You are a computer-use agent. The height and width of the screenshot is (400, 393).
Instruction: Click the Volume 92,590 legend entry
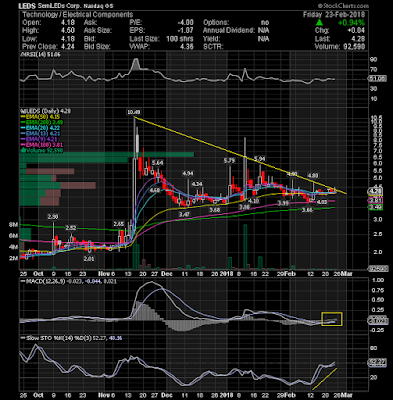pos(42,151)
